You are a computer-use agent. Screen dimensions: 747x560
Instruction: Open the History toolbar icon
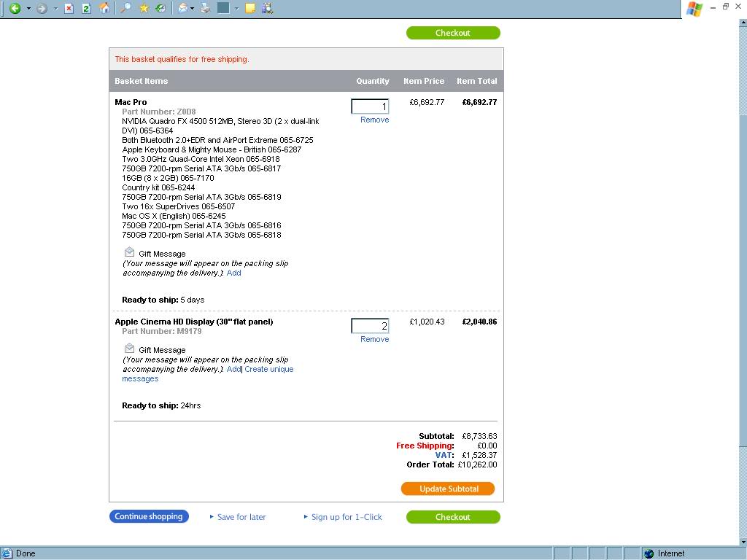tap(160, 8)
